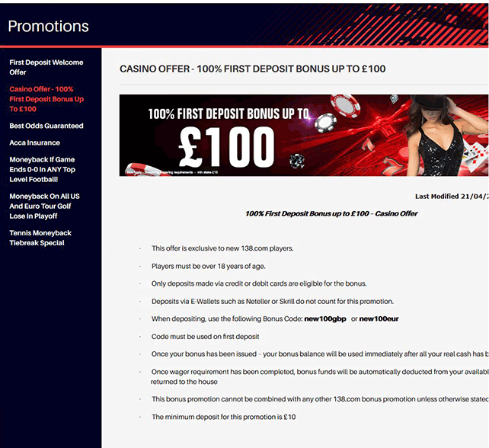Click the playing cards on banner edge
Image resolution: width=489 pixels, height=448 pixels.
click(x=475, y=155)
